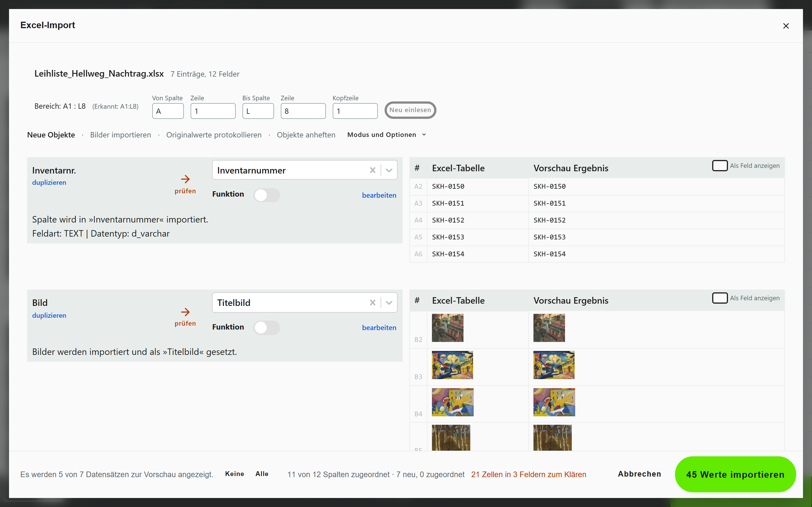Click the prüfen arrow for Bild

point(185,312)
